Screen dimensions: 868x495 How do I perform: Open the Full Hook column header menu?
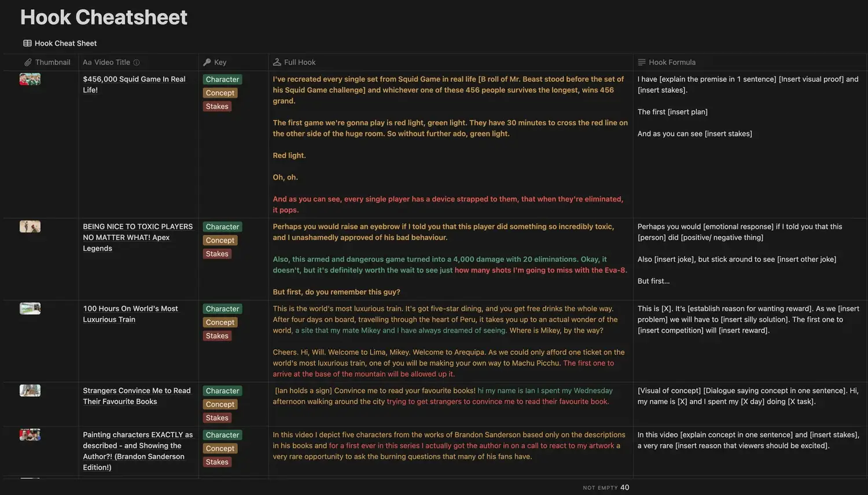click(x=300, y=63)
